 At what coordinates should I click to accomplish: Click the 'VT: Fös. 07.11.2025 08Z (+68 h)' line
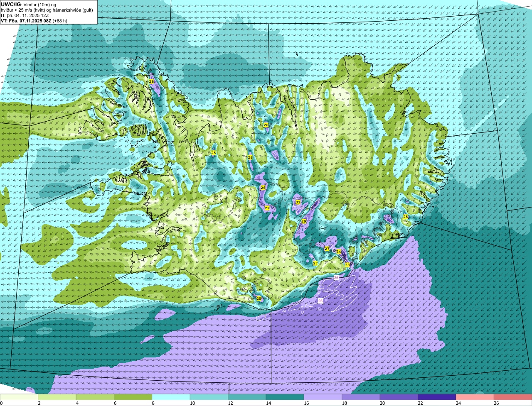tap(34, 20)
